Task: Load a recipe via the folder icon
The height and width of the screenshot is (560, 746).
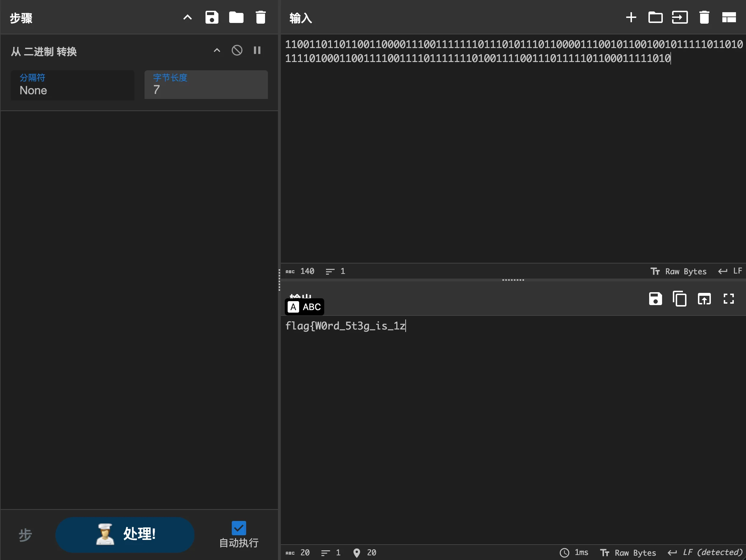Action: [x=236, y=17]
